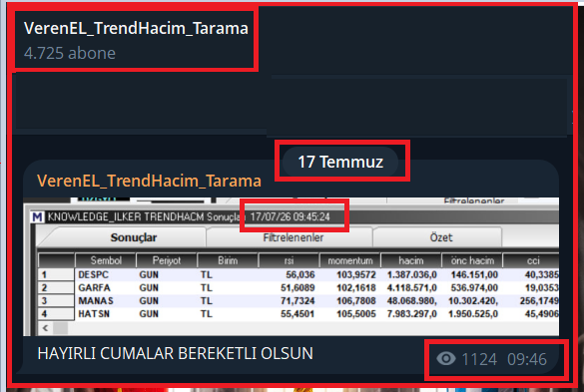Select the GARFA symbol row
The height and width of the screenshot is (392, 584).
(x=297, y=287)
